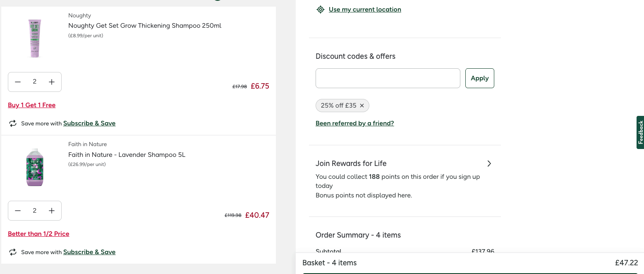Click the current location target icon
This screenshot has height=274, width=644.
[320, 10]
